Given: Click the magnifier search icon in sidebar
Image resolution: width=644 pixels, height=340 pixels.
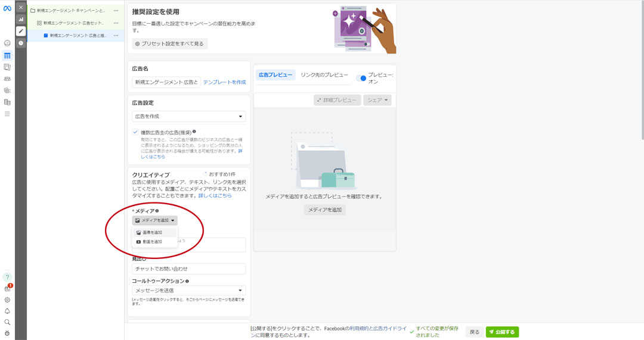Looking at the screenshot, I should (7, 322).
